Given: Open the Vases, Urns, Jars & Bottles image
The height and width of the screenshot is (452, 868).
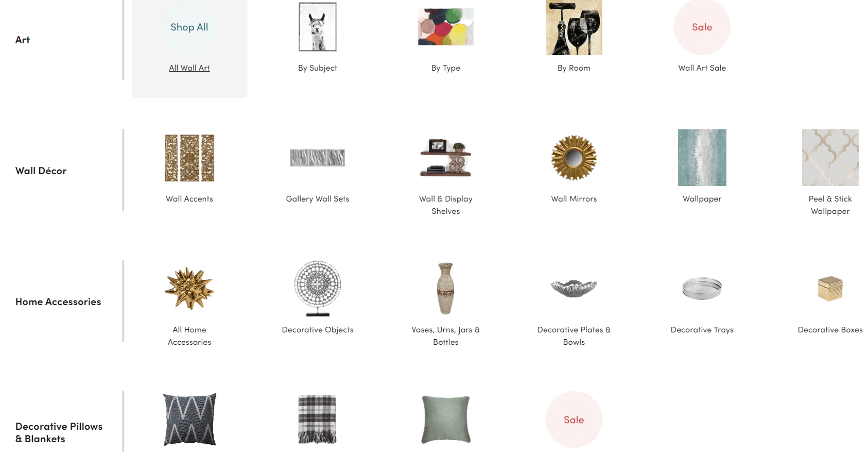Looking at the screenshot, I should (446, 289).
